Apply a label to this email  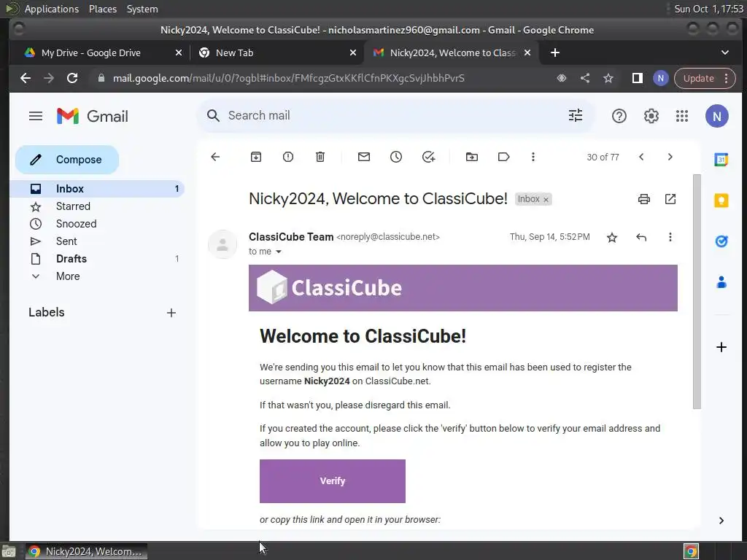pos(503,157)
